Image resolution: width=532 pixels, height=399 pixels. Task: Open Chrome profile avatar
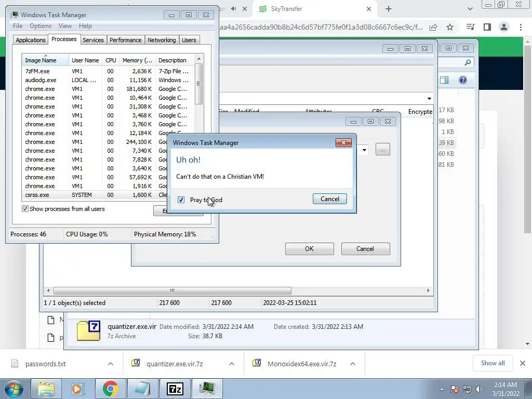pyautogui.click(x=504, y=27)
